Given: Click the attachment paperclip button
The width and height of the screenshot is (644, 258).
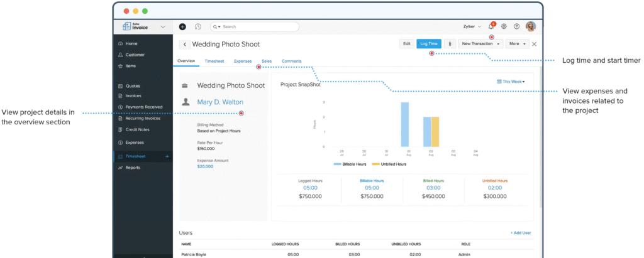Looking at the screenshot, I should [x=450, y=44].
